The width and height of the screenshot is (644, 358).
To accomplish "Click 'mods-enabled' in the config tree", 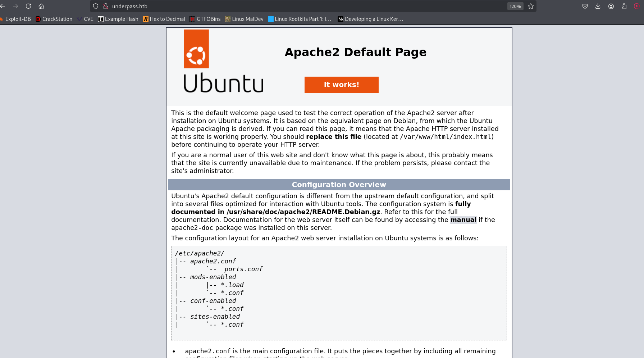I will (x=213, y=277).
